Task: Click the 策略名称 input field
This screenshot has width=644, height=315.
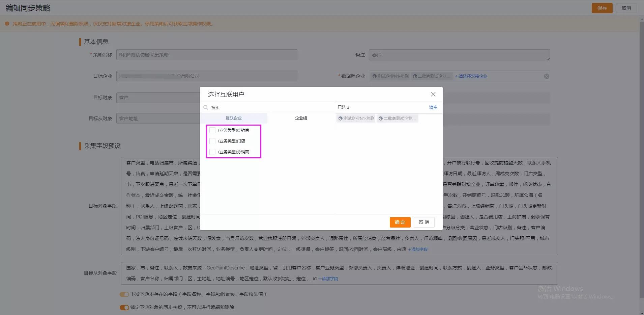Action: 207,55
